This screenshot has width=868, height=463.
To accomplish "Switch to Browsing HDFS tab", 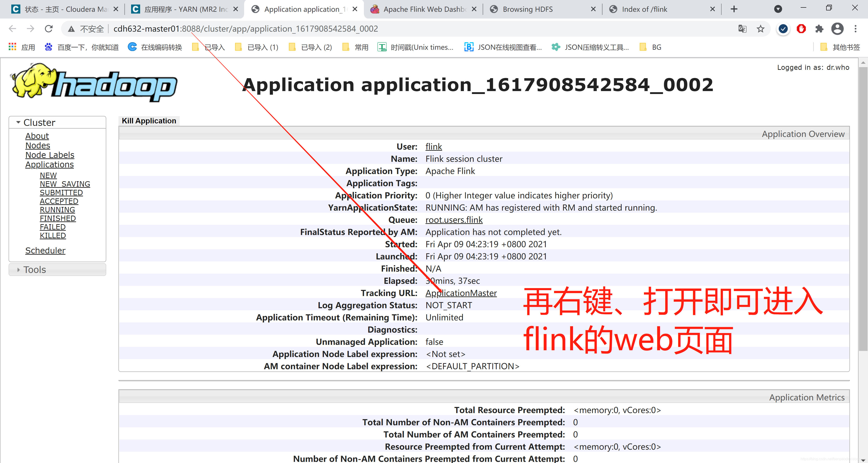I will (527, 9).
